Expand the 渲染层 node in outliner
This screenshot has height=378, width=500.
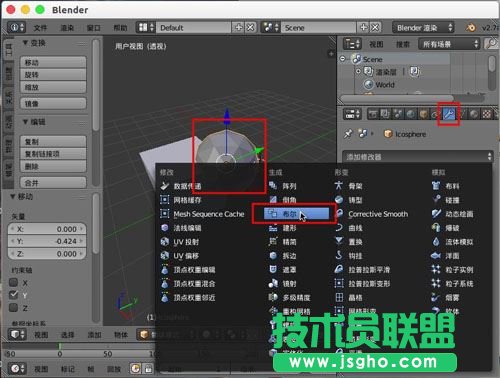(358, 71)
